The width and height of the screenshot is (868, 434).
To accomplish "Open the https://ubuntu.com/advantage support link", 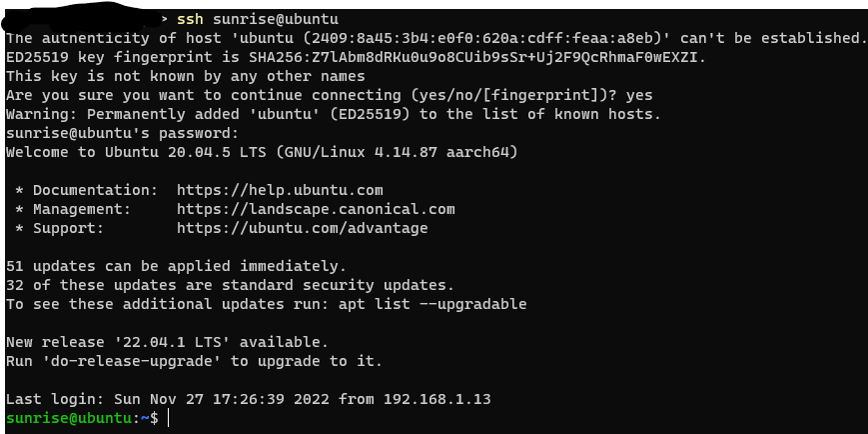I will (302, 228).
